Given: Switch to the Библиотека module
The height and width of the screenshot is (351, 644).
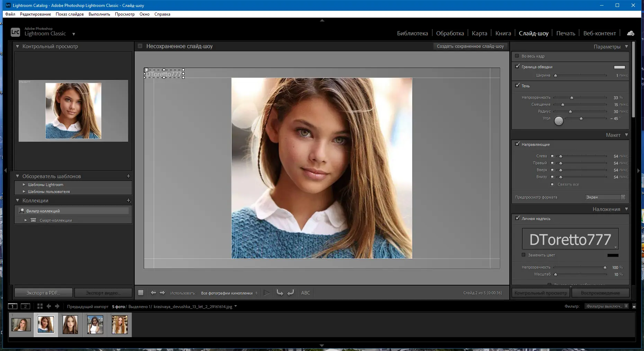Looking at the screenshot, I should [413, 33].
